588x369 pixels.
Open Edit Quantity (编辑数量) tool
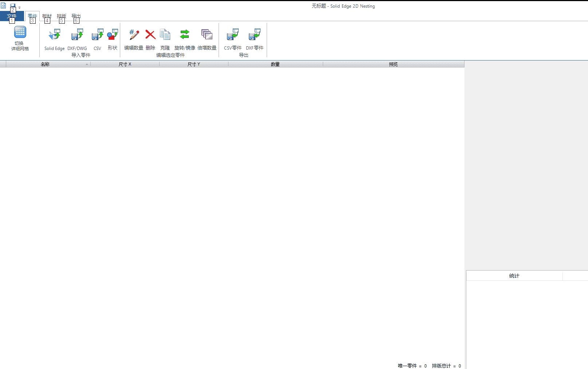coord(134,39)
